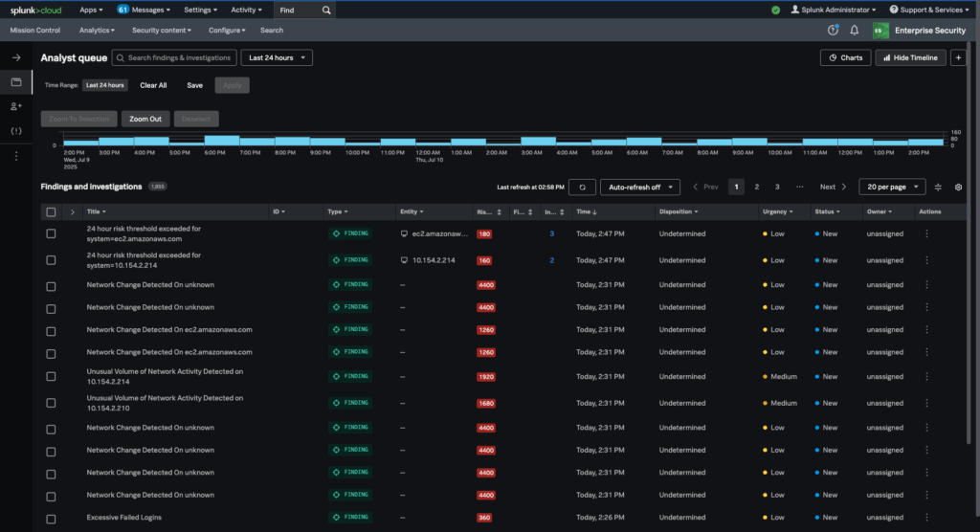Open the Splunk Administrator menu
The width and height of the screenshot is (980, 532).
834,10
